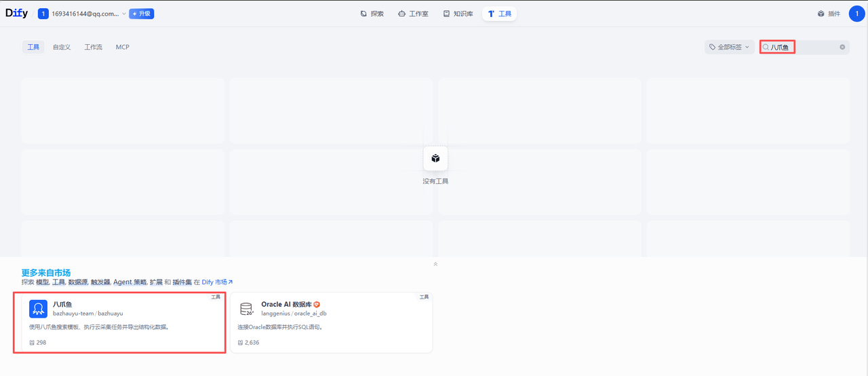Clear the search box with X icon
The height and width of the screenshot is (376, 868).
pyautogui.click(x=843, y=47)
